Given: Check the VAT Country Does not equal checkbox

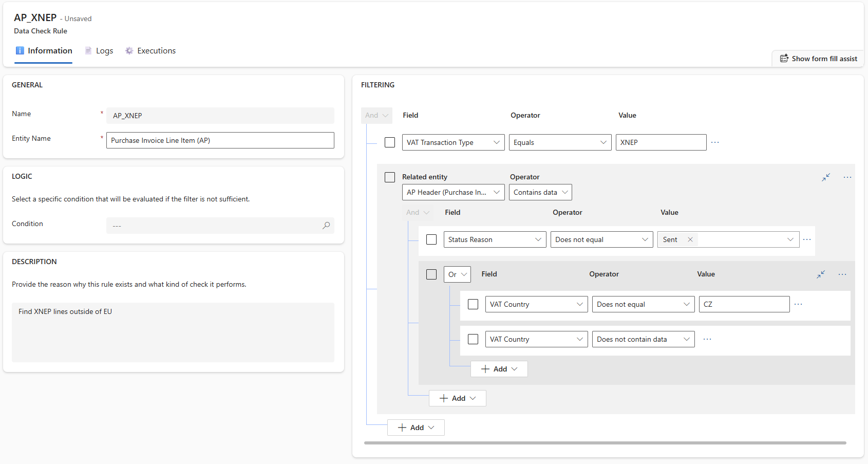Looking at the screenshot, I should click(x=473, y=304).
